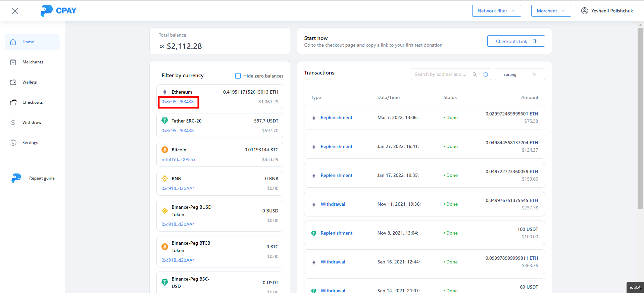Click the user profile avatar icon
The height and width of the screenshot is (294, 644).
coord(584,11)
